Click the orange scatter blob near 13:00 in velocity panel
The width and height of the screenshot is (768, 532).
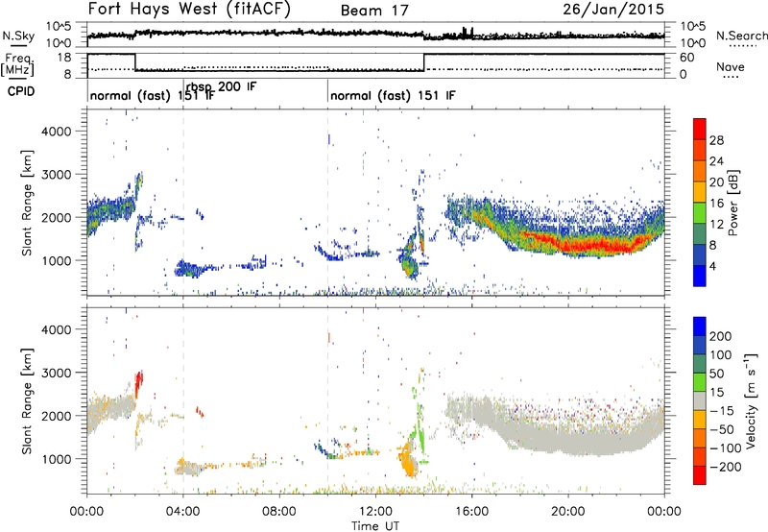coord(406,460)
